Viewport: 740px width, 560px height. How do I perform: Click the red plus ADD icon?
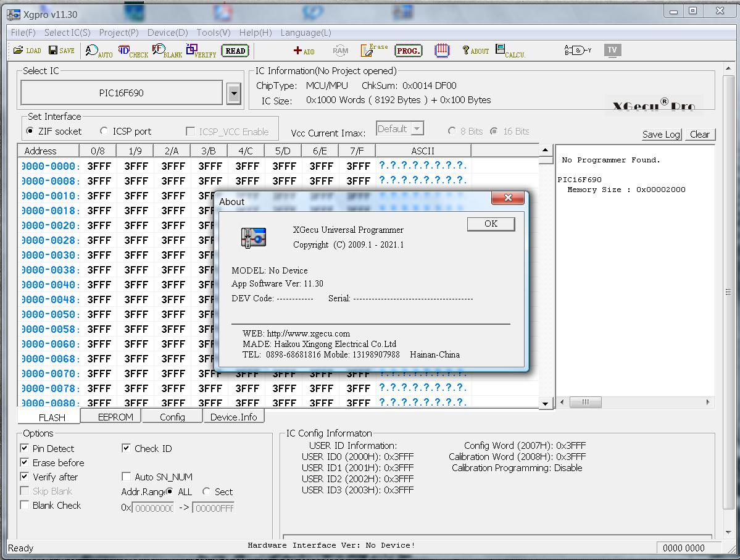coord(304,51)
